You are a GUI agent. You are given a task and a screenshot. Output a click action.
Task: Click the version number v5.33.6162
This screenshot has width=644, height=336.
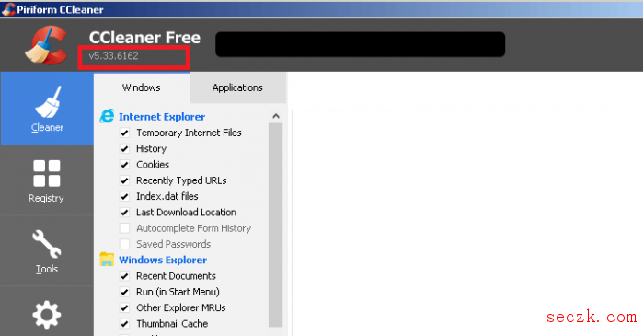pyautogui.click(x=114, y=56)
